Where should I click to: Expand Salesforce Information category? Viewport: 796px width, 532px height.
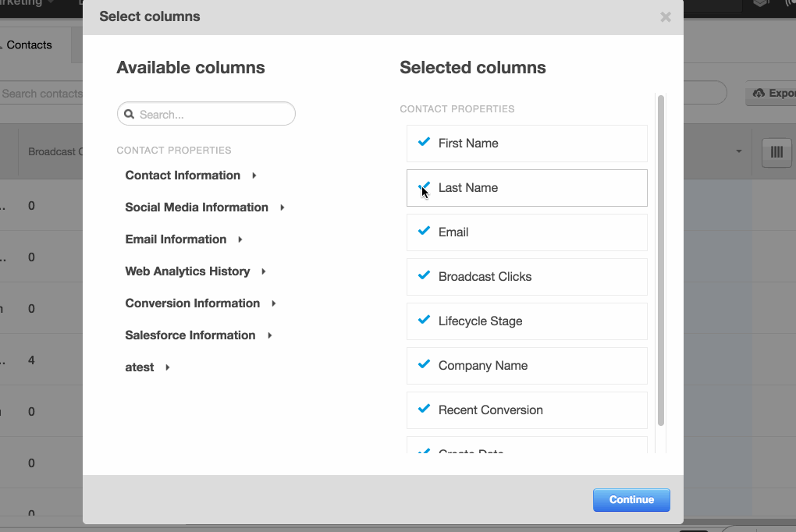pyautogui.click(x=198, y=335)
